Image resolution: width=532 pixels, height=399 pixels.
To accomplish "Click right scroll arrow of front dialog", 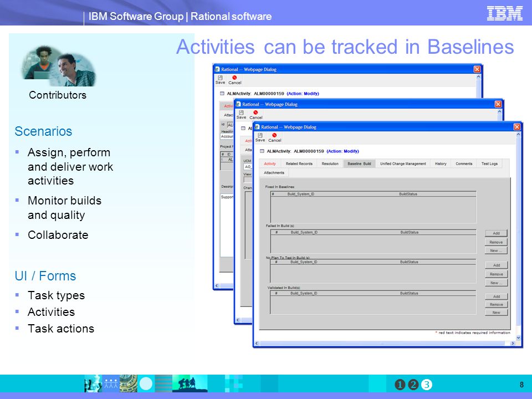I will point(512,344).
